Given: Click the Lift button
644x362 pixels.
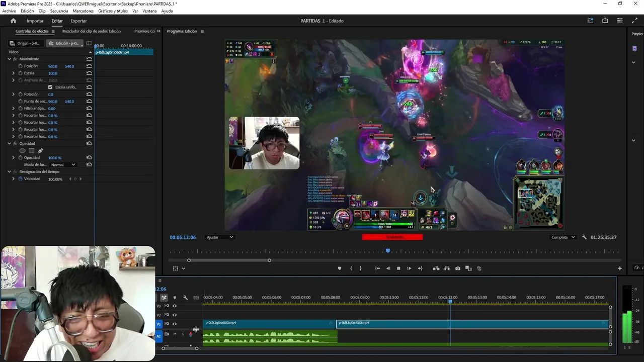Looking at the screenshot, I should click(x=436, y=268).
